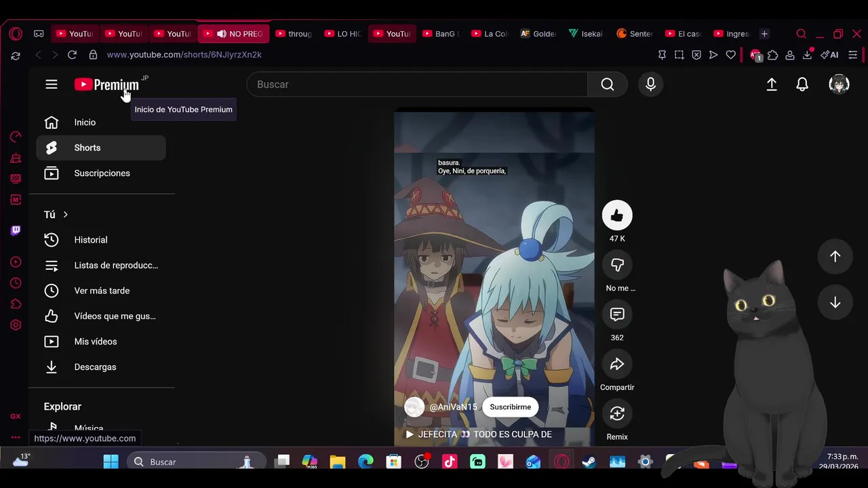Switch to the LO HIC tab

coord(342,34)
